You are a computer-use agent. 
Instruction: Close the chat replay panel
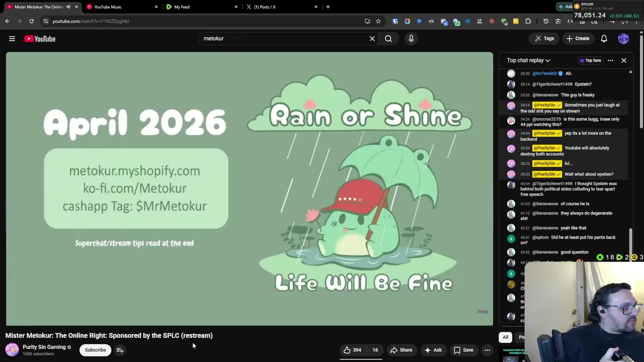click(624, 60)
